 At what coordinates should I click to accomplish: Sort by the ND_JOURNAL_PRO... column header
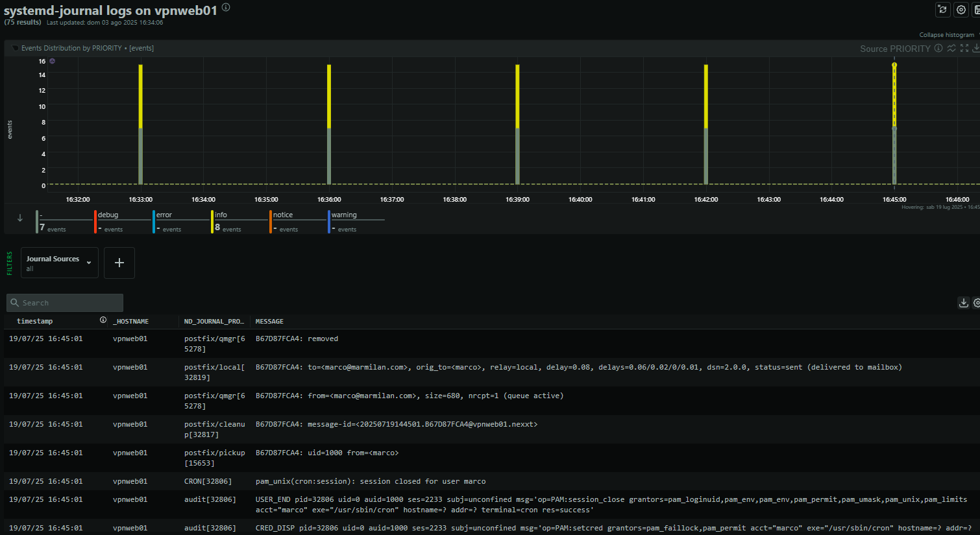pyautogui.click(x=214, y=322)
